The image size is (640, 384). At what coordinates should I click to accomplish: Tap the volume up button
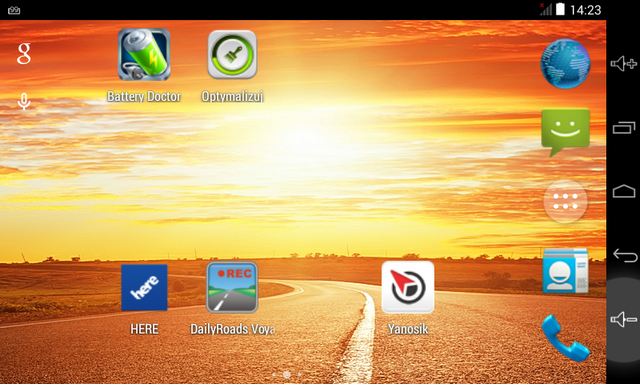point(624,64)
